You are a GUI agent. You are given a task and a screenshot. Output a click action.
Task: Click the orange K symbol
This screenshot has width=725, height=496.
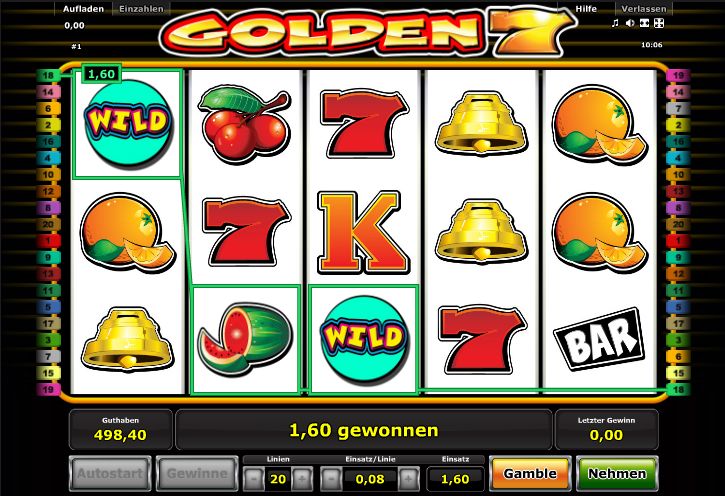click(363, 232)
